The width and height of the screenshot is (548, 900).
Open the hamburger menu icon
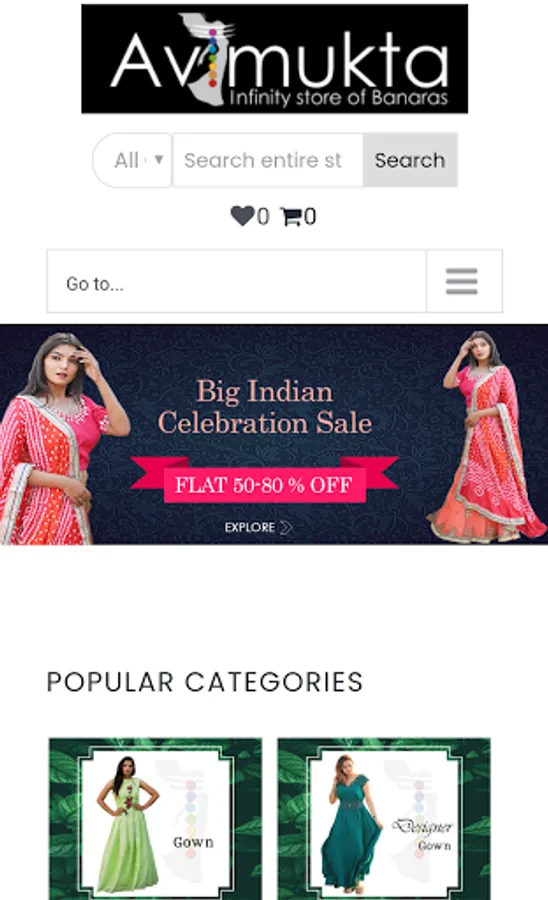coord(462,281)
